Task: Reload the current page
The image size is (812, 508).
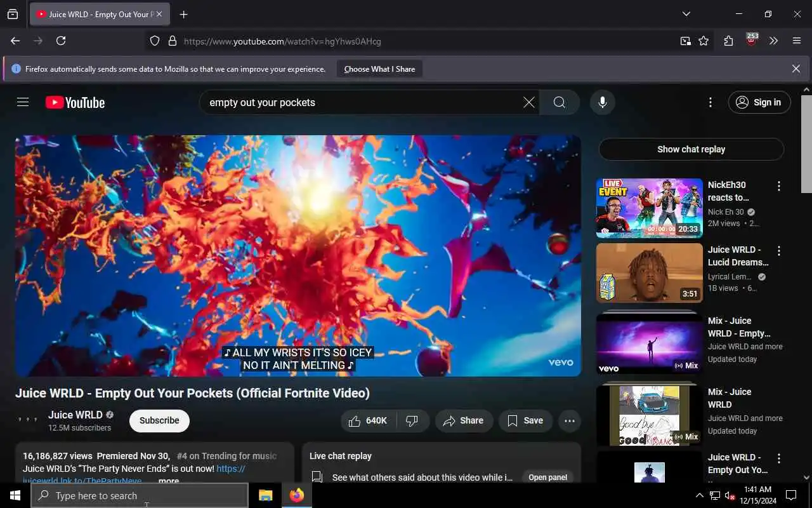Action: [x=61, y=41]
